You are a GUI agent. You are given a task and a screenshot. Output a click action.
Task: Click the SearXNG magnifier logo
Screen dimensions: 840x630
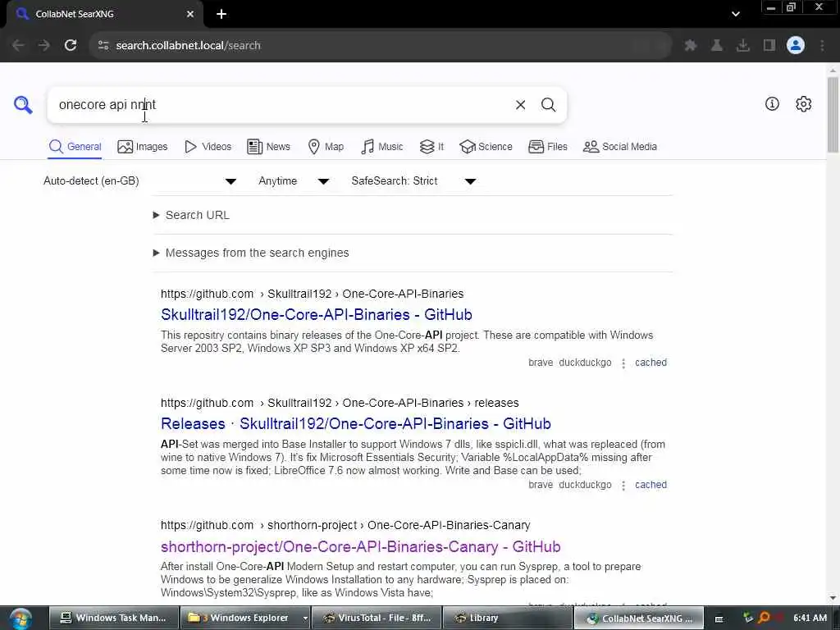(23, 104)
